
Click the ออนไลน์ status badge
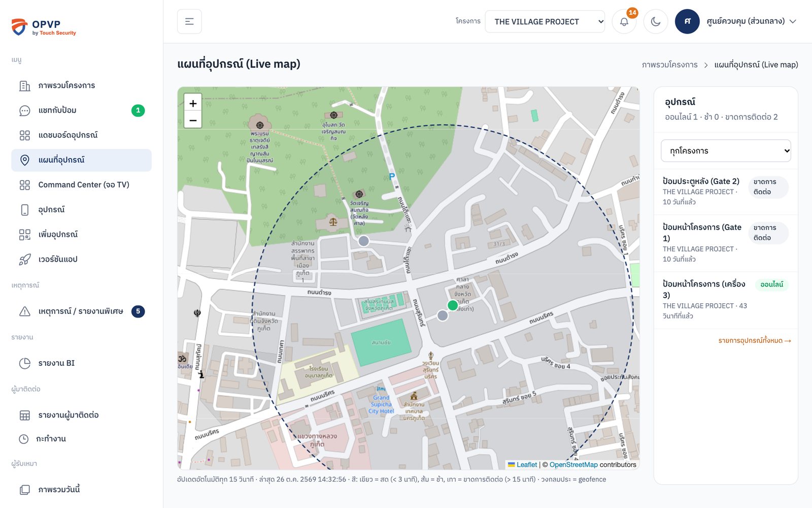point(772,284)
